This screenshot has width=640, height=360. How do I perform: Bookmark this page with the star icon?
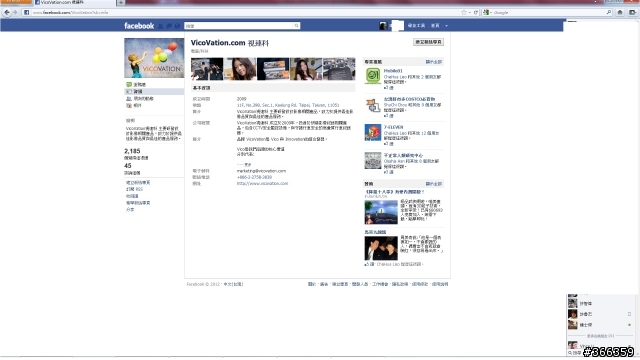click(464, 12)
